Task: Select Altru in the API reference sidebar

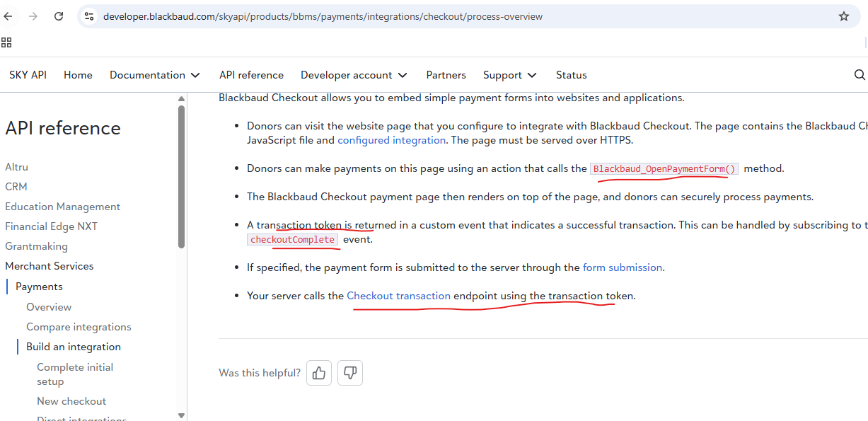Action: point(16,167)
